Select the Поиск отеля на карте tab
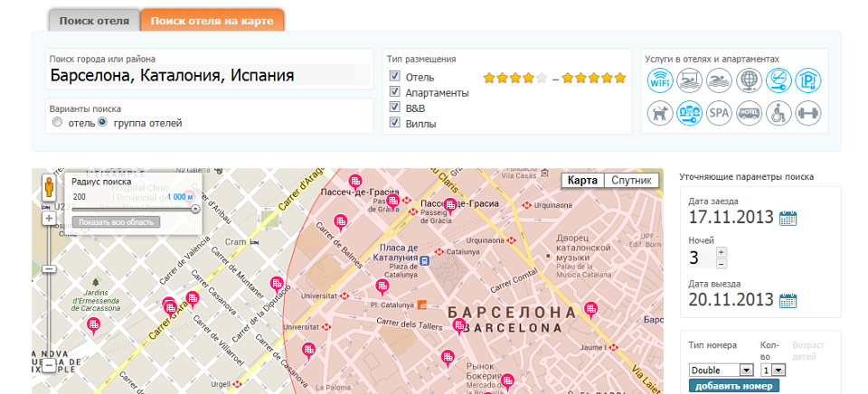This screenshot has height=394, width=868. pyautogui.click(x=212, y=21)
